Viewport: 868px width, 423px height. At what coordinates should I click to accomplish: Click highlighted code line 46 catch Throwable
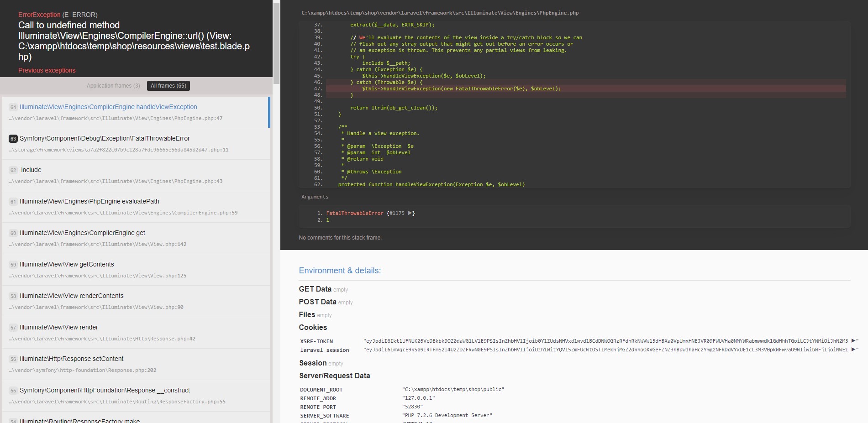pyautogui.click(x=586, y=82)
